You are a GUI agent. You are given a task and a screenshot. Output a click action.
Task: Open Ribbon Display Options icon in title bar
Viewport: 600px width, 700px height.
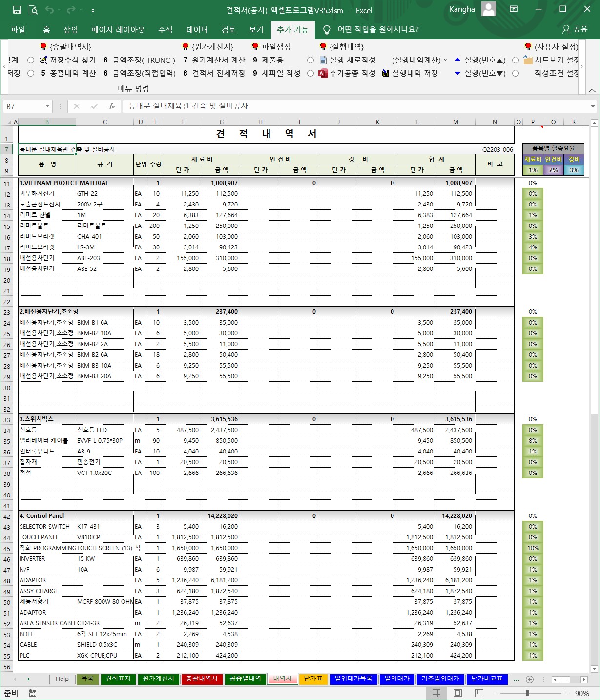[x=514, y=9]
